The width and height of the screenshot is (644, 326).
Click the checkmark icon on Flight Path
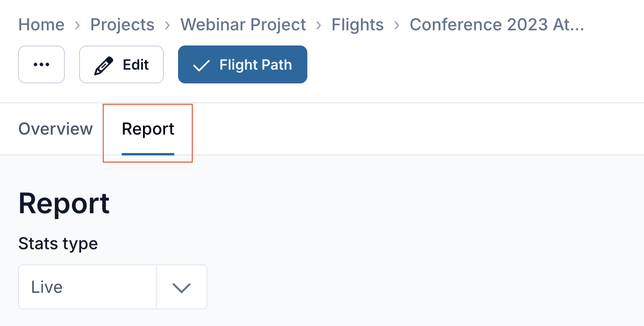201,65
